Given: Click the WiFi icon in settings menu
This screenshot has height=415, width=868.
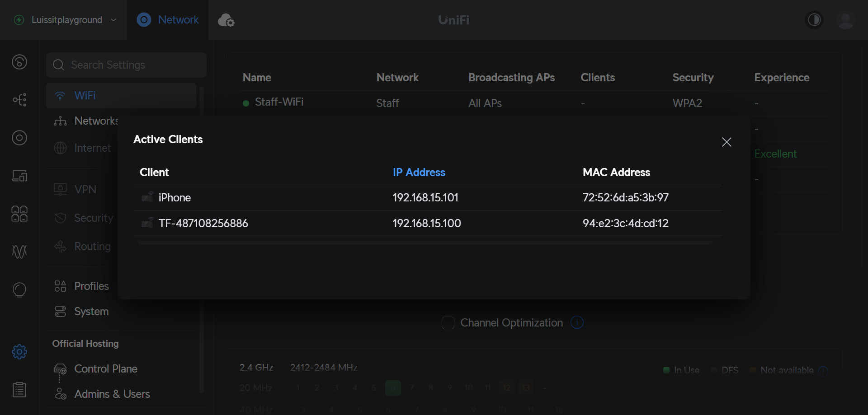Looking at the screenshot, I should pos(60,96).
